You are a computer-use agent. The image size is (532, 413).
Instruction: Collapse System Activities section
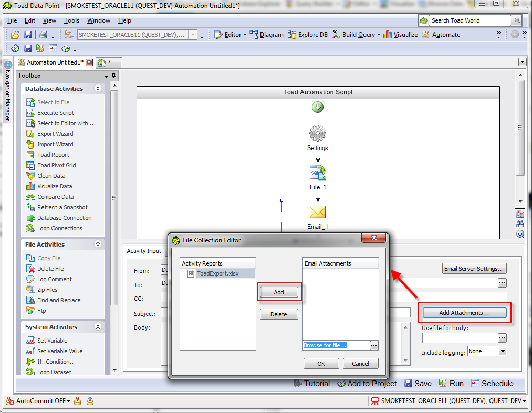point(98,326)
